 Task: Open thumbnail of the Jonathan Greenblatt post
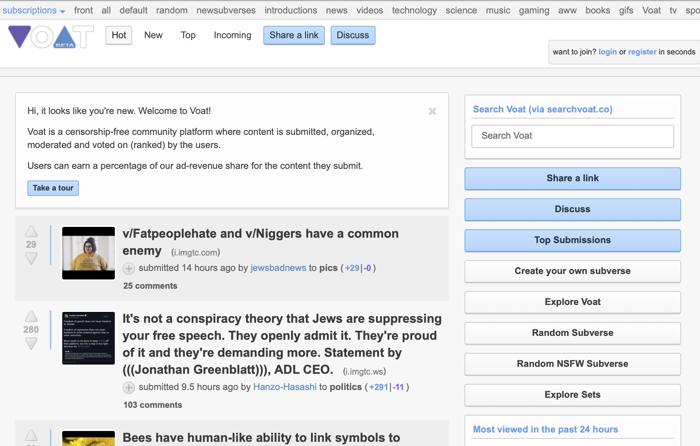[x=88, y=338]
